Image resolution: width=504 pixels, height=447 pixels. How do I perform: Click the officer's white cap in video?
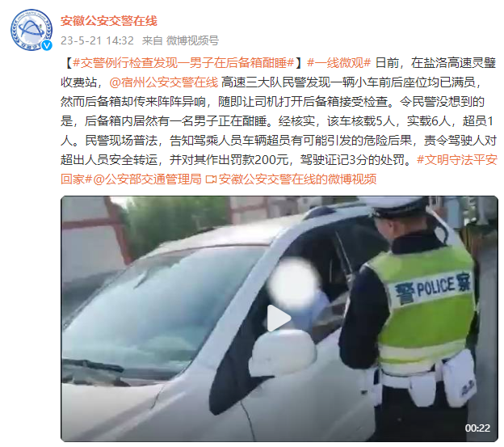tap(397, 206)
